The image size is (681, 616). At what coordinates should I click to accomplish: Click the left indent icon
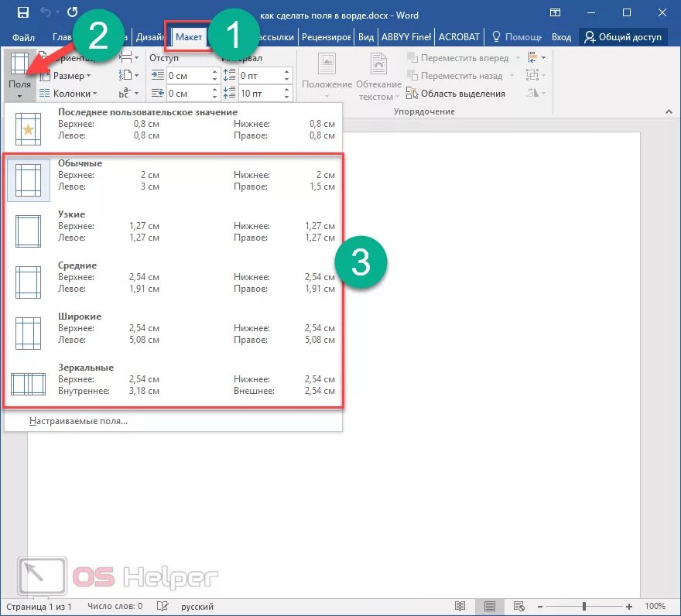(x=158, y=75)
